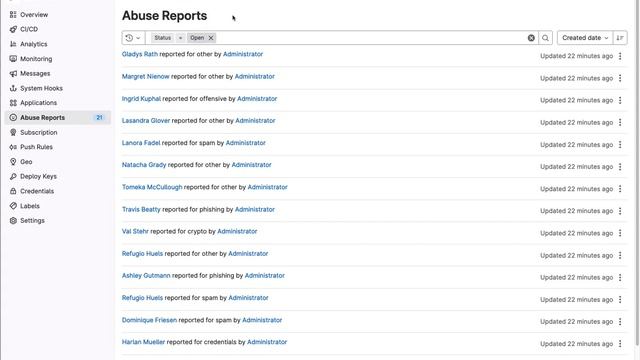Image resolution: width=640 pixels, height=360 pixels.
Task: Click the Abuse Reports count badge 21
Action: tap(99, 118)
